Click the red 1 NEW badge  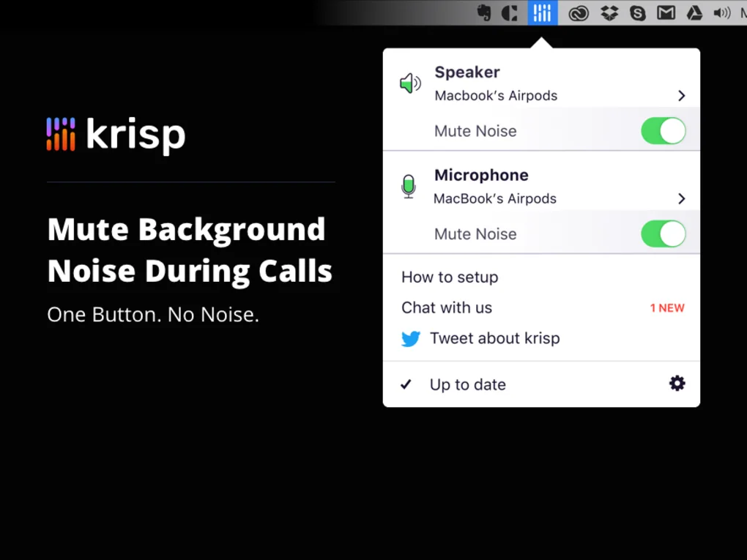[x=667, y=307]
